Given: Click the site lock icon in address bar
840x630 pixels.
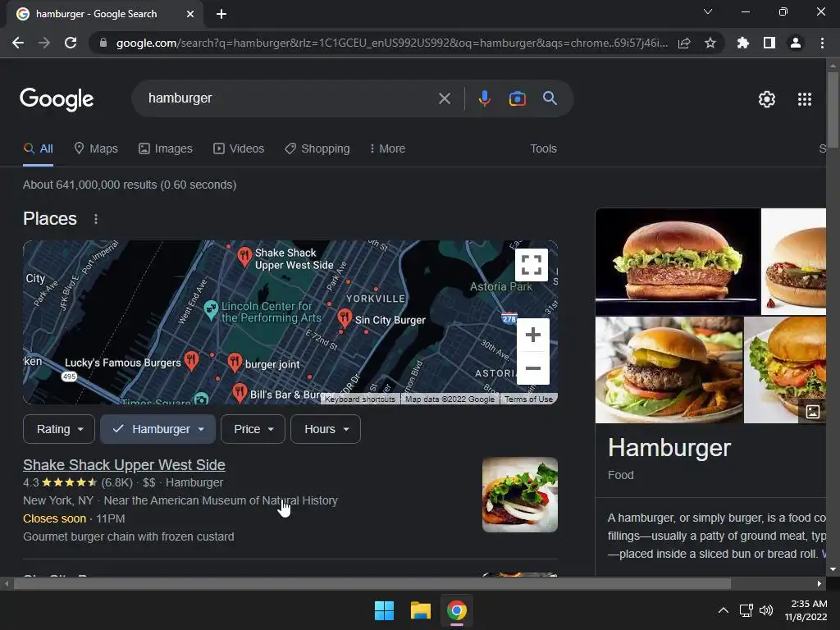Looking at the screenshot, I should point(103,43).
